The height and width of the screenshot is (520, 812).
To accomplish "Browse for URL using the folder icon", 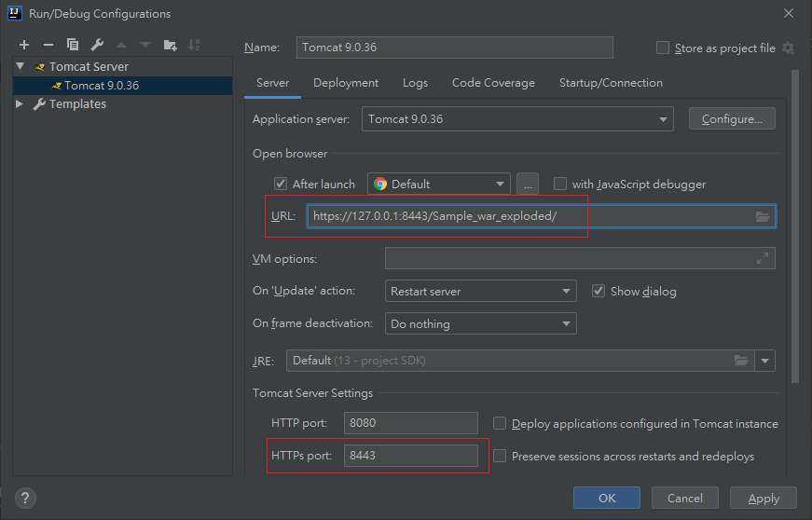I will click(763, 216).
